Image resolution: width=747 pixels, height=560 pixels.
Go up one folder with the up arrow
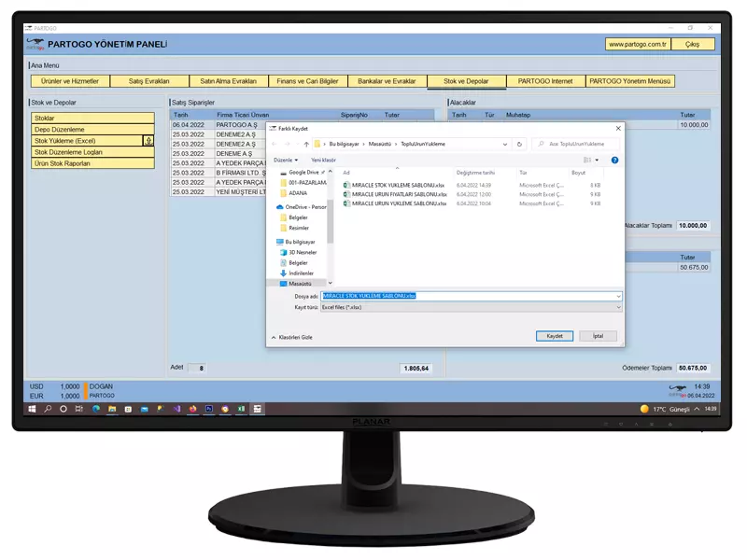306,144
